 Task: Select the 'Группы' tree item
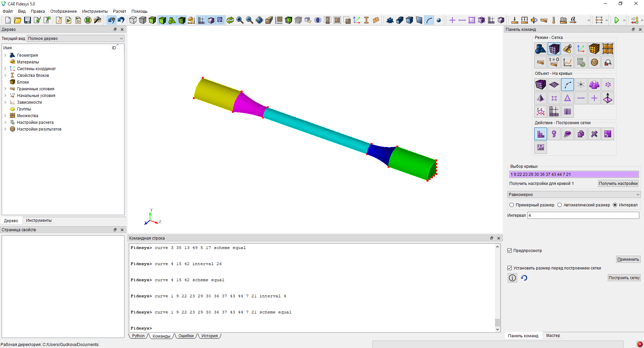click(x=24, y=109)
